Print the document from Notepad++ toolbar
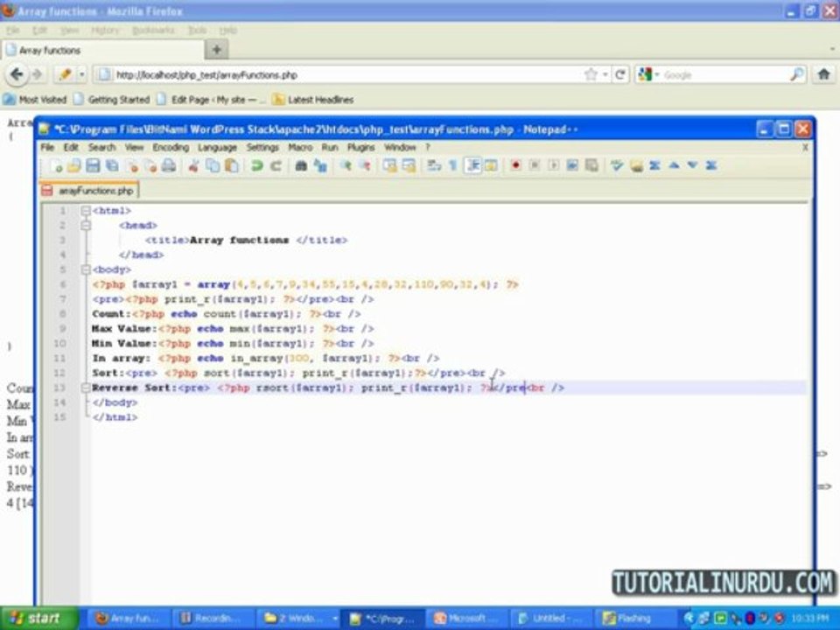The image size is (840, 630). pos(169,166)
